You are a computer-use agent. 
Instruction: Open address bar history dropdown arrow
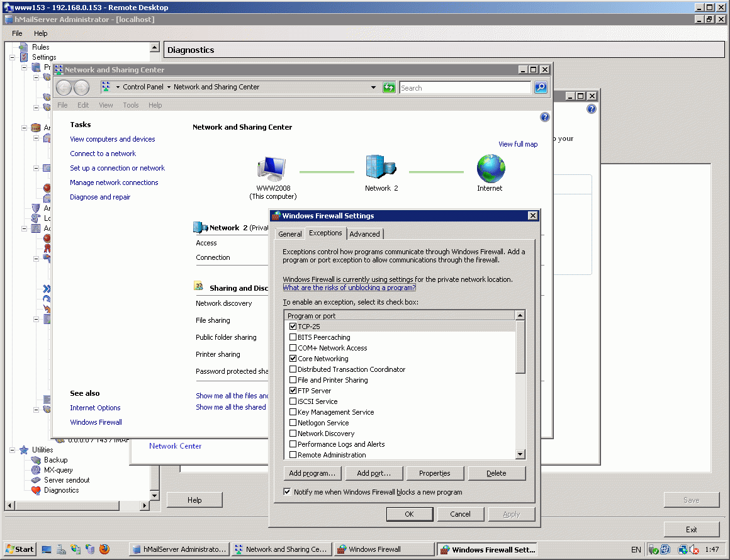click(373, 87)
